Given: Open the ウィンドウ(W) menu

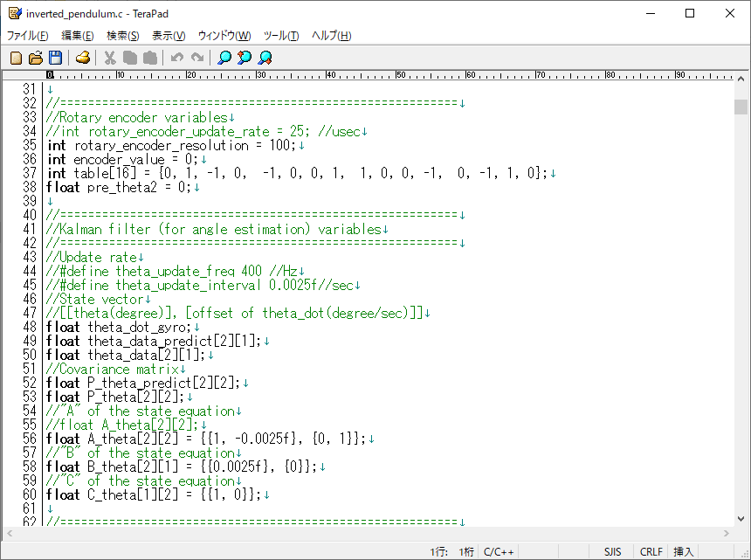Looking at the screenshot, I should point(224,36).
